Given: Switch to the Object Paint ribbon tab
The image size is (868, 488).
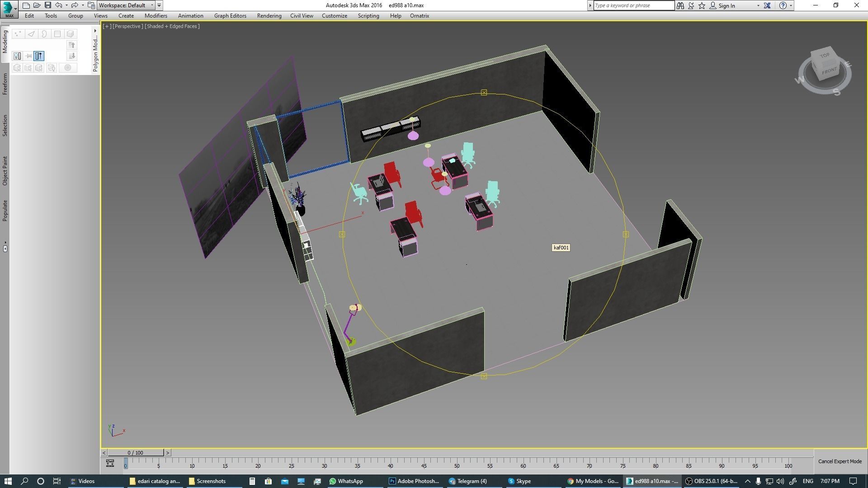Looking at the screenshot, I should coord(5,171).
